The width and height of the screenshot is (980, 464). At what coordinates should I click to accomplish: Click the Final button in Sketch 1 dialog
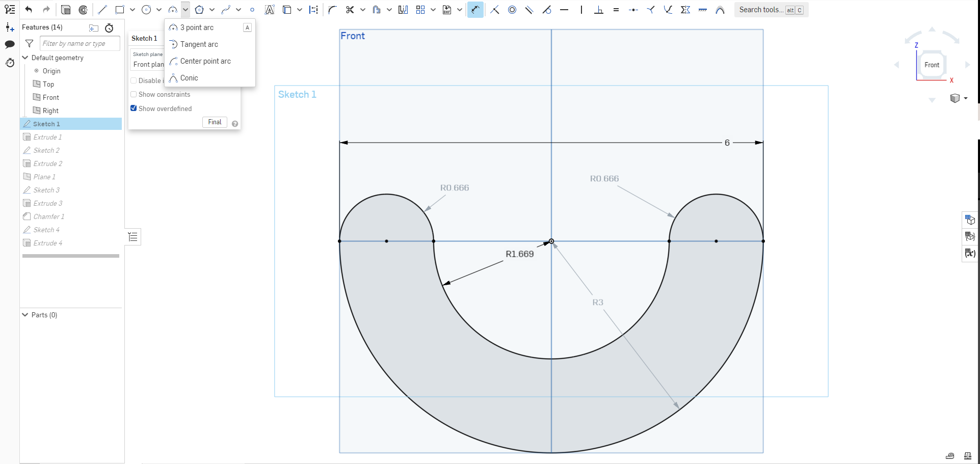214,122
